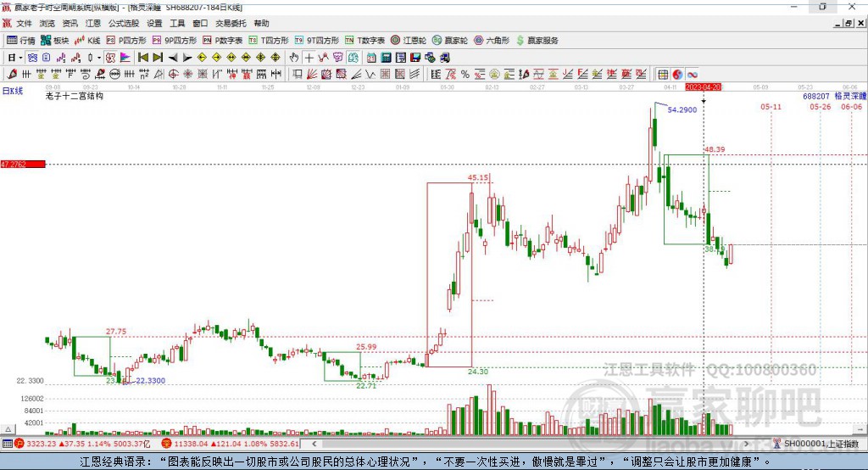Toggle the blue knot icon in toolbar
The height and width of the screenshot is (470, 868).
32,58
